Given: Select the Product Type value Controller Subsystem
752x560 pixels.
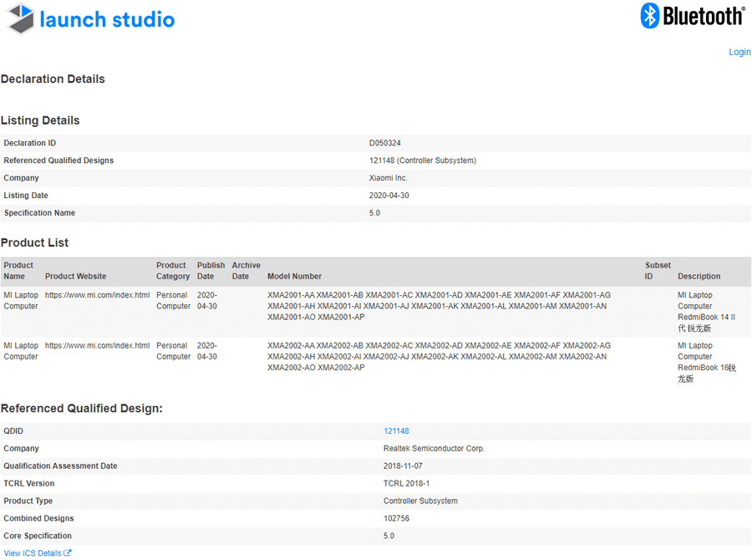Looking at the screenshot, I should (420, 501).
